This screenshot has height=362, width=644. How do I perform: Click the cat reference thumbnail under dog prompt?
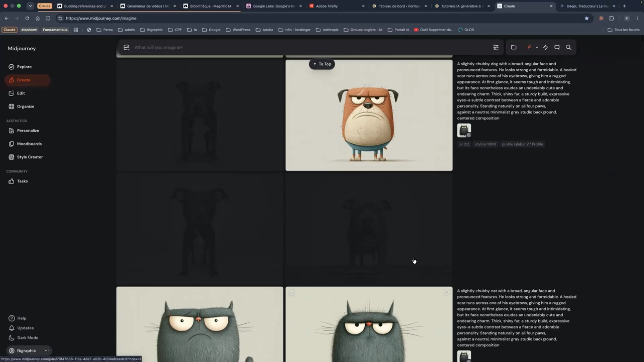pos(464,130)
